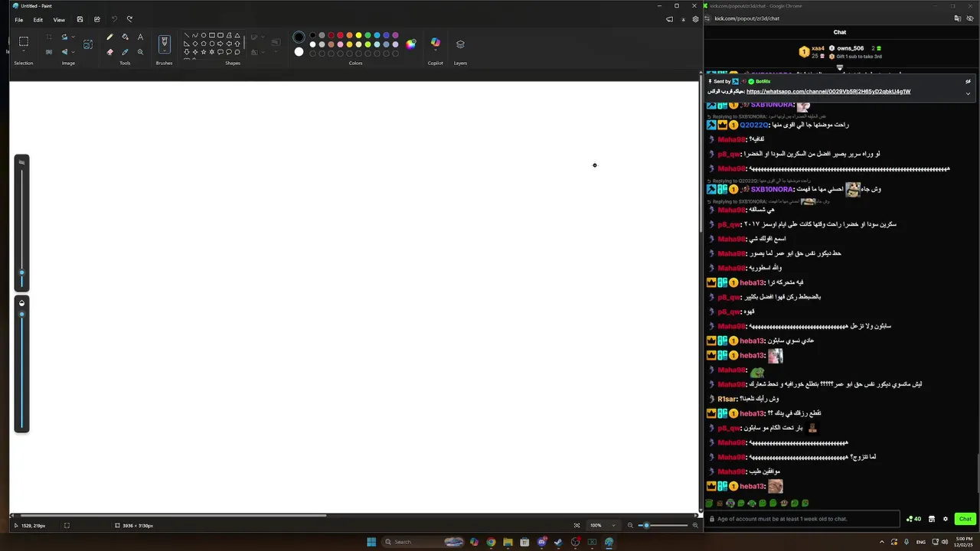Screen dimensions: 980x551
Task: Open Paint settings gear icon
Action: point(695,19)
